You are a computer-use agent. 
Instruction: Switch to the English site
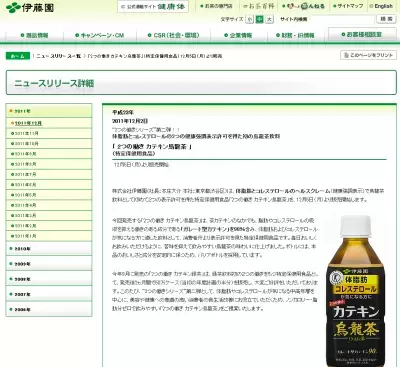point(381,6)
